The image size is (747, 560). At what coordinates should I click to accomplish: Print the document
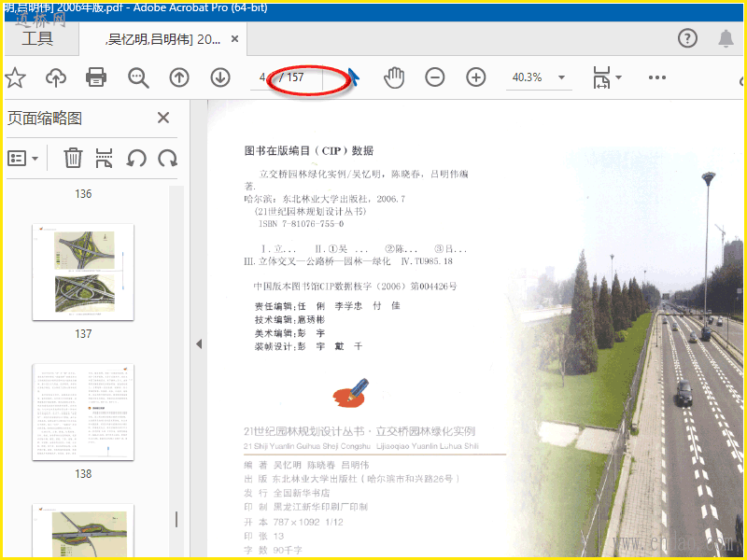pos(96,77)
